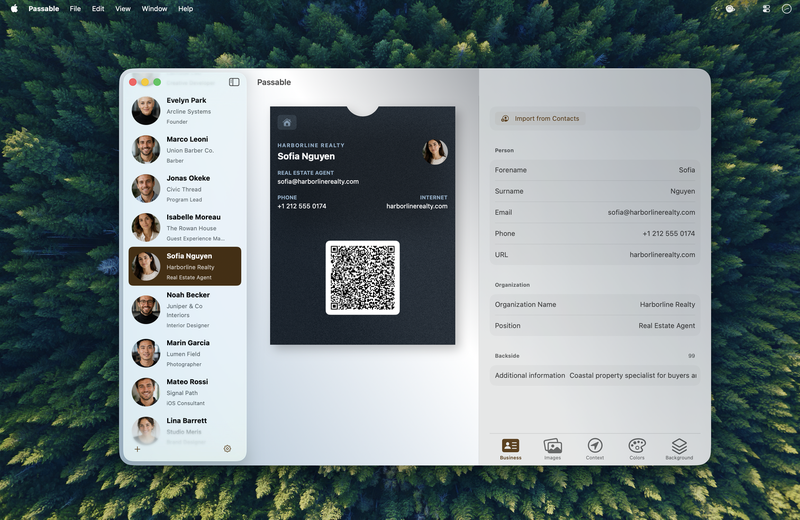Open the Context tab
The image size is (800, 520).
click(x=595, y=449)
